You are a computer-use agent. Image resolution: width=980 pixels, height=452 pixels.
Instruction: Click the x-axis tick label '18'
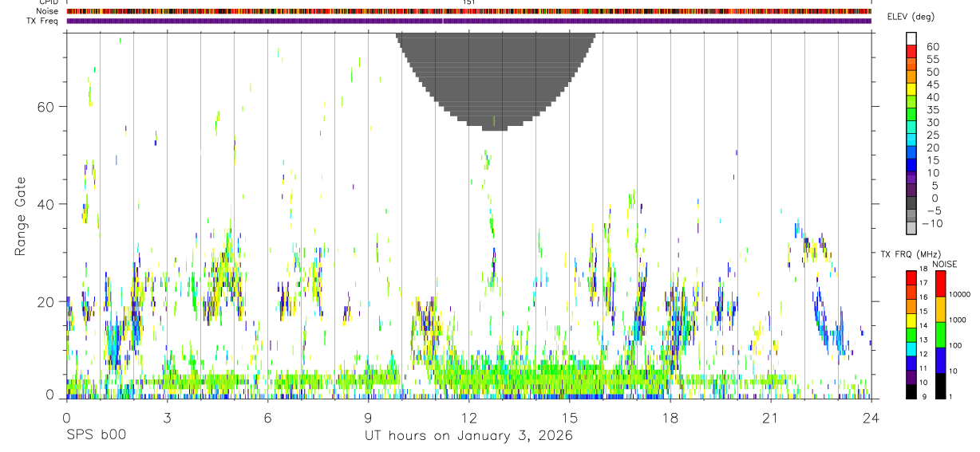[x=670, y=418]
